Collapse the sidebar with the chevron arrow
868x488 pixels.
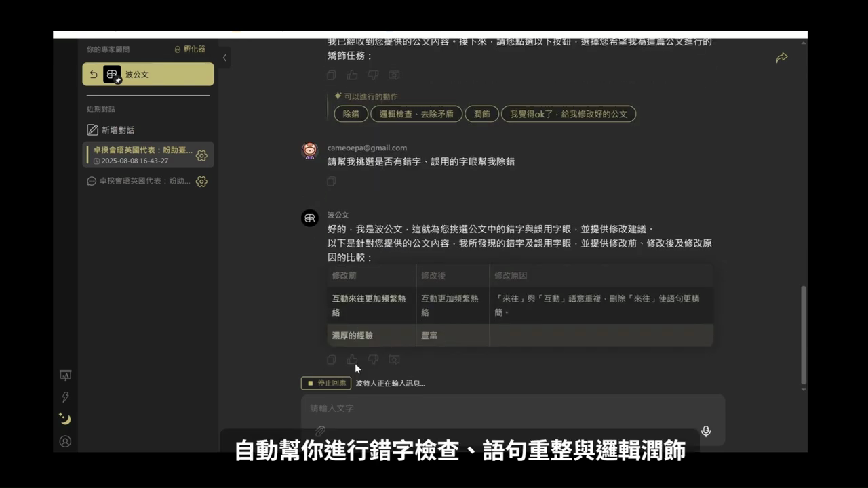coord(224,58)
